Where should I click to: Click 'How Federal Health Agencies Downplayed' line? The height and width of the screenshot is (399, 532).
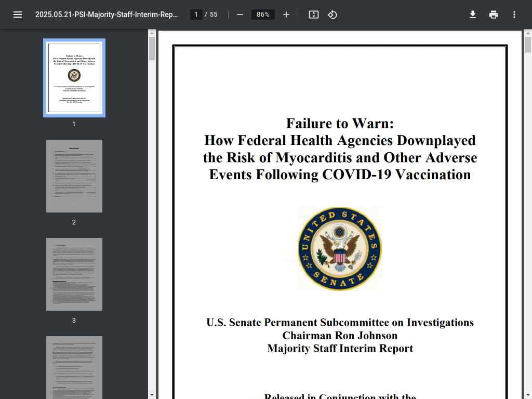pos(340,140)
